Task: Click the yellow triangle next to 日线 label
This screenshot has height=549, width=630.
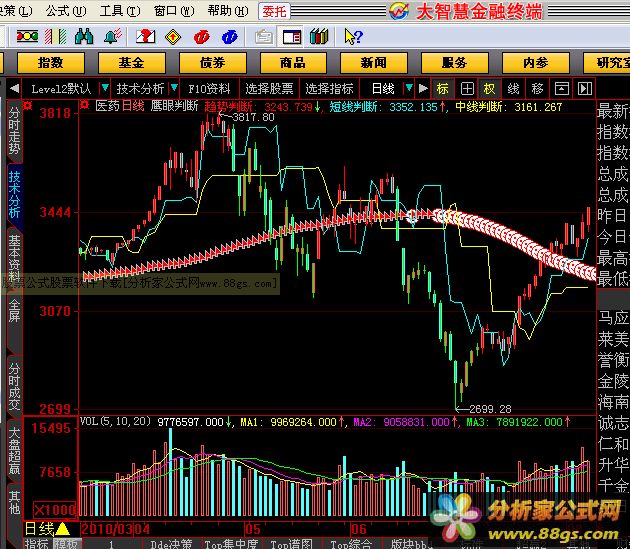Action: tap(62, 529)
